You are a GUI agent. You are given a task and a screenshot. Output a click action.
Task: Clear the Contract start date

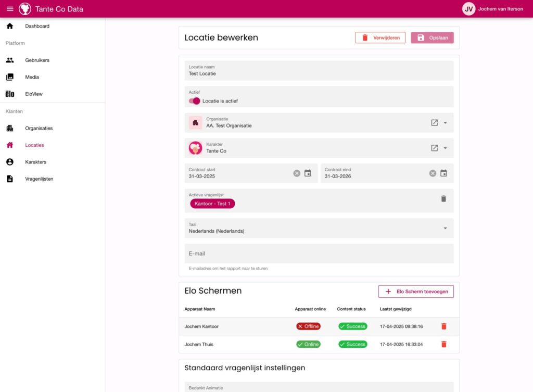point(297,173)
